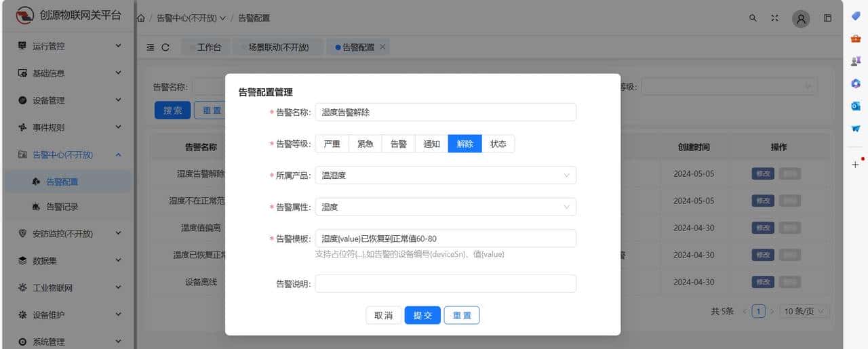Click the 创建时间 column header

pyautogui.click(x=694, y=146)
